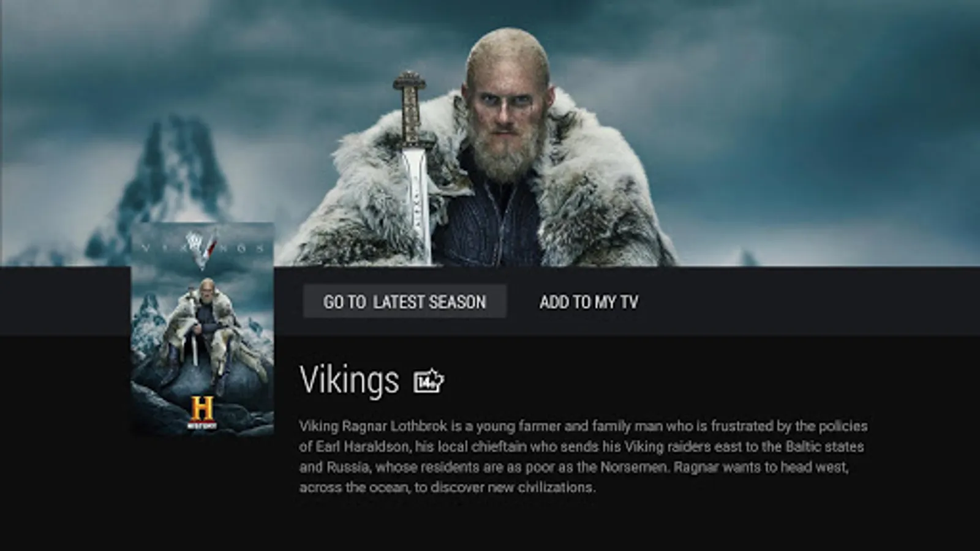Open the GO TO LATEST SEASON button
The image size is (980, 551).
(404, 302)
